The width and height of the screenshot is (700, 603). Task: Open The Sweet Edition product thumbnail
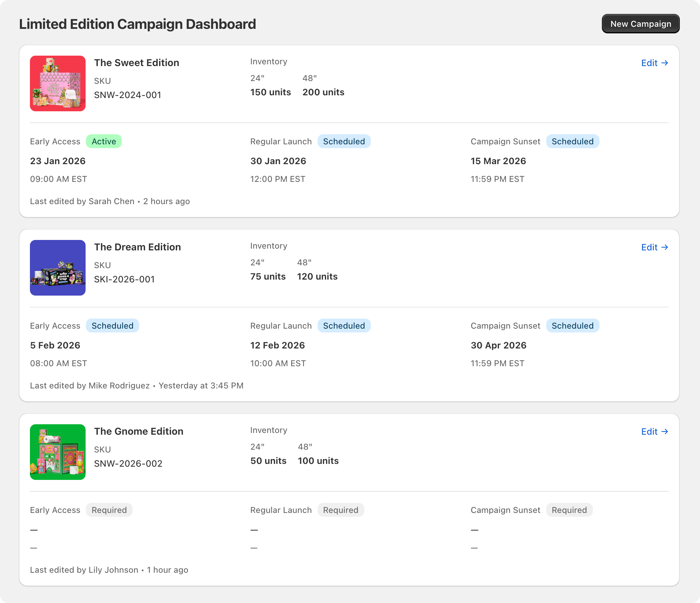pos(57,83)
